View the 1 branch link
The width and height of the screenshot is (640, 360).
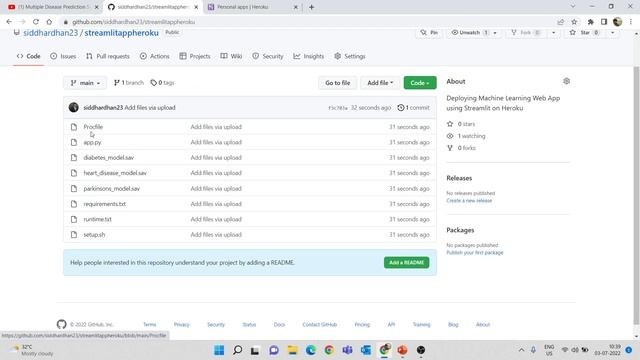(129, 83)
